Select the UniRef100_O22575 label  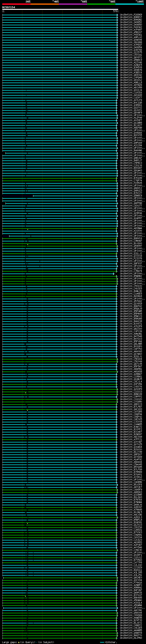click(131, 52)
